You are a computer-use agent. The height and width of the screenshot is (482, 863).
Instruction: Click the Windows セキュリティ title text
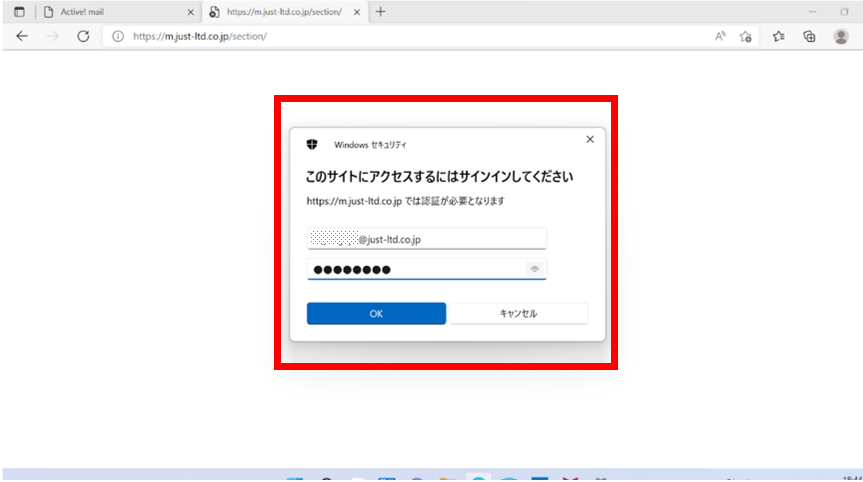pos(370,145)
